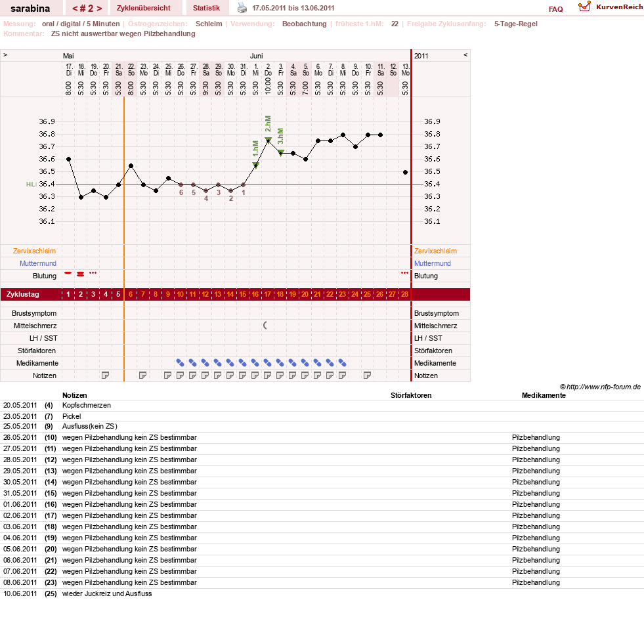Click the Zyklustag header label

tap(22, 295)
